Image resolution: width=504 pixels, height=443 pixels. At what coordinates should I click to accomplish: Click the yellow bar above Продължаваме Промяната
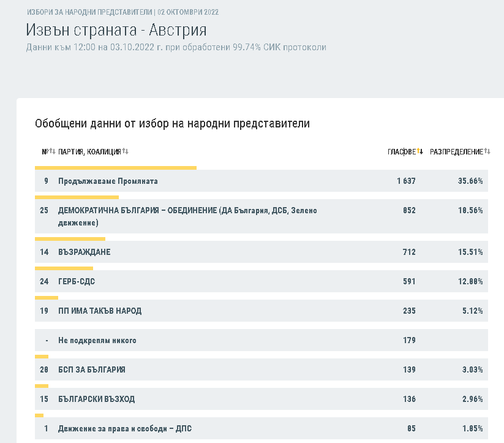(x=115, y=167)
